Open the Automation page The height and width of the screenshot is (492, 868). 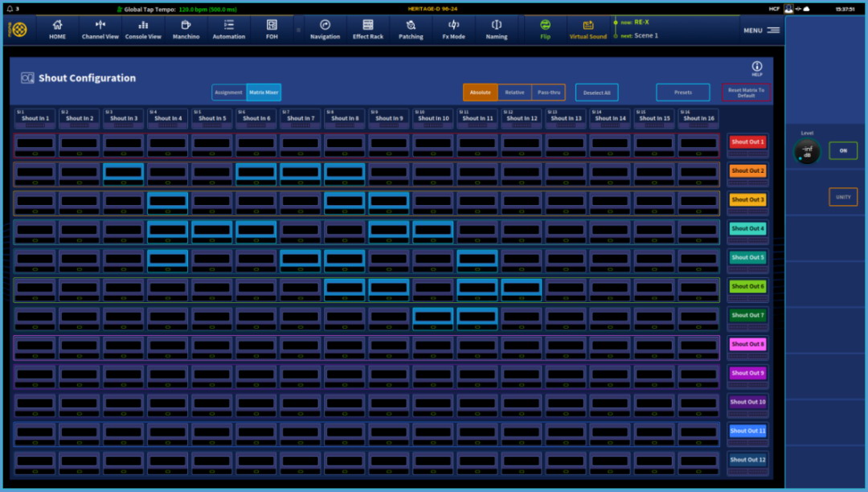tap(229, 30)
